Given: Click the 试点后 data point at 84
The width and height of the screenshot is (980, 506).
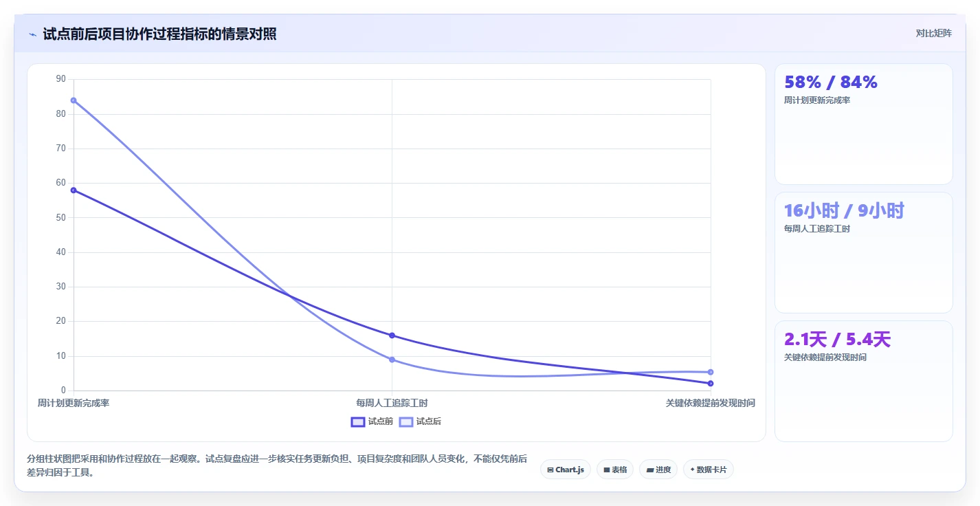Looking at the screenshot, I should point(74,100).
